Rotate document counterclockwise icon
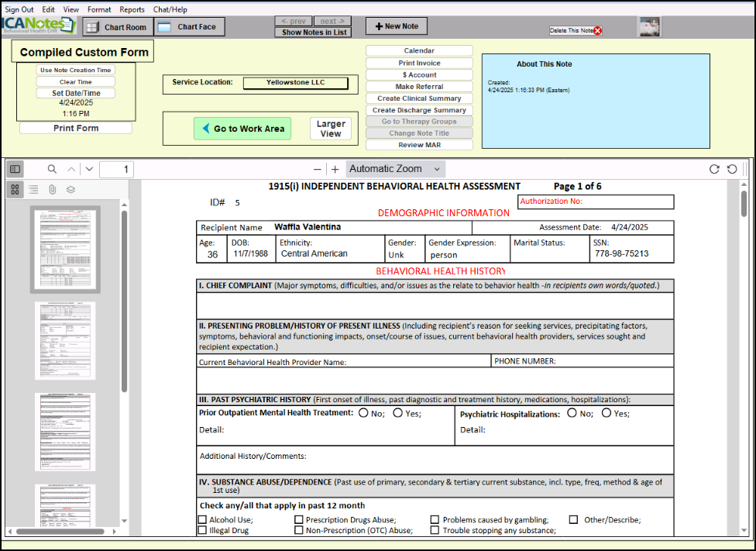Viewport: 756px width, 551px height. (x=731, y=169)
